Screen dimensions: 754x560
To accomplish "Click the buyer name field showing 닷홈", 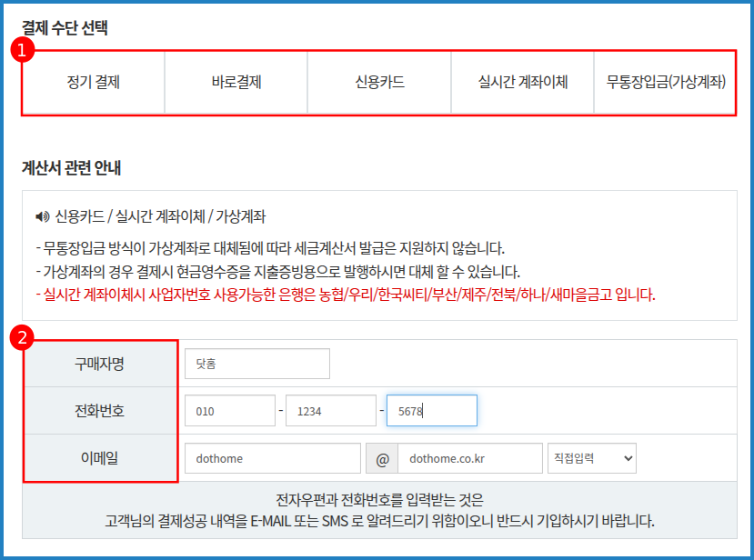I will tap(256, 363).
